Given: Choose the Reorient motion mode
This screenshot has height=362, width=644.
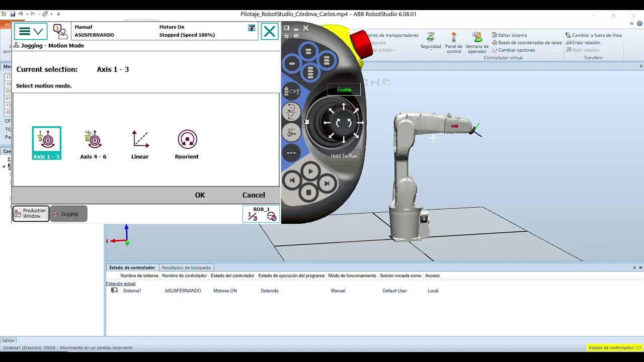Looking at the screenshot, I should click(187, 144).
